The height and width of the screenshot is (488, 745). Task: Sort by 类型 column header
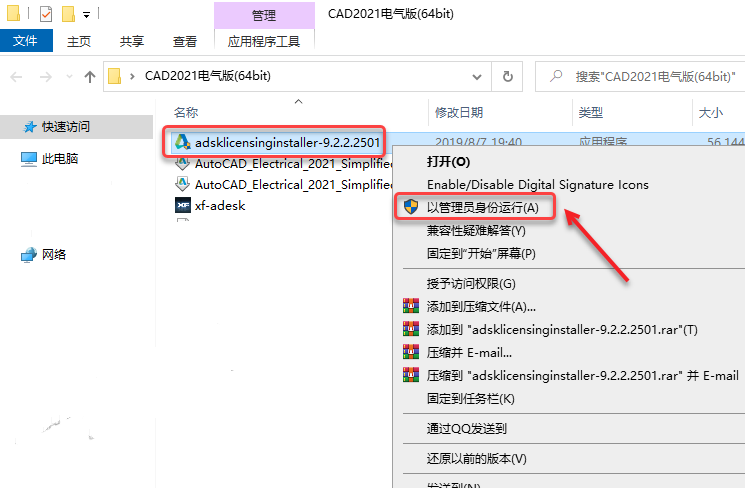pyautogui.click(x=591, y=113)
